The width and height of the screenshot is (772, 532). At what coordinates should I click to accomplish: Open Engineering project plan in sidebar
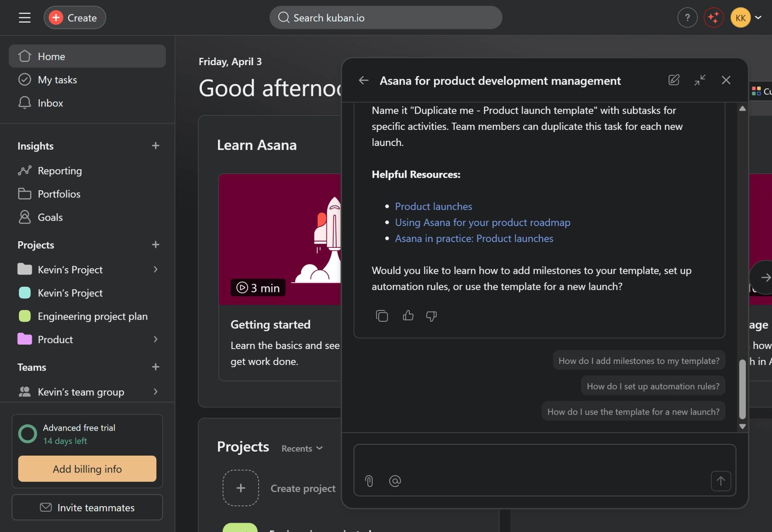click(x=87, y=316)
